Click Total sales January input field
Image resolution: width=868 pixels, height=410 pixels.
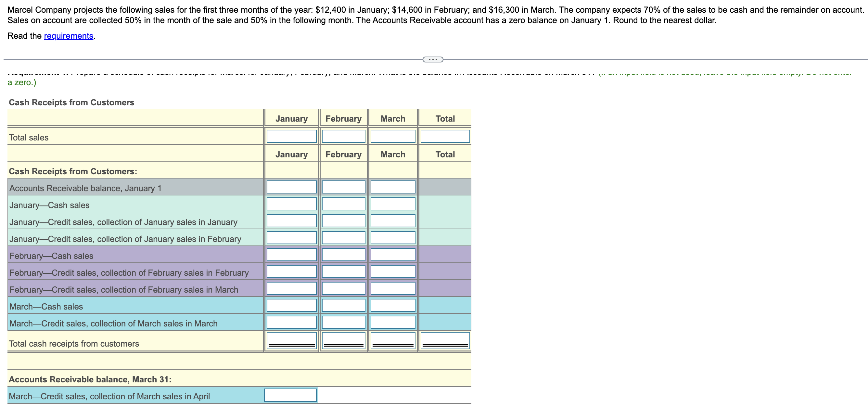pos(291,136)
